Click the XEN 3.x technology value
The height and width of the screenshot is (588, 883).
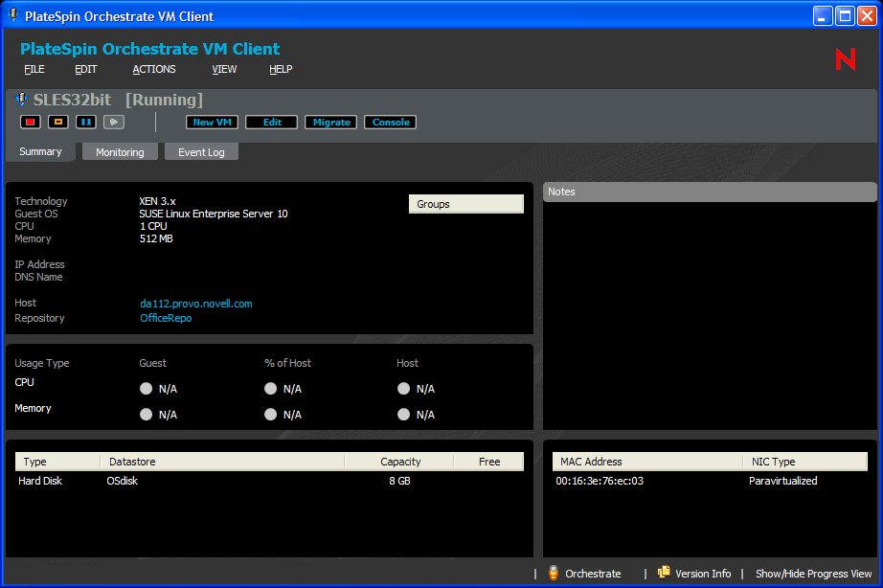tap(158, 201)
